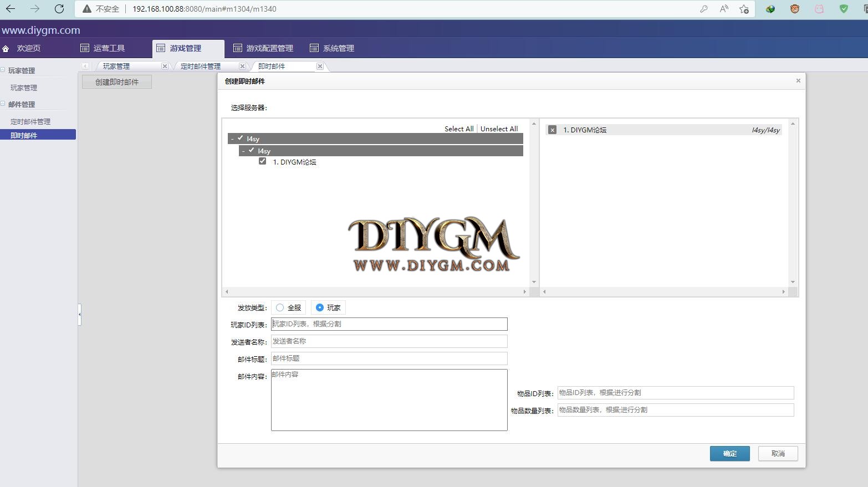868x487 pixels.
Task: Click selected-servers horizontal scrollbar left arrow
Action: click(544, 291)
